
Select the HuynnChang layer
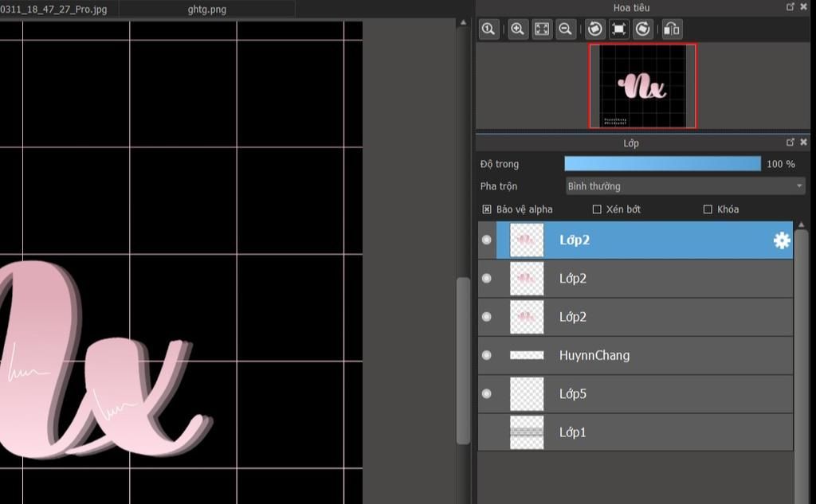coord(635,355)
